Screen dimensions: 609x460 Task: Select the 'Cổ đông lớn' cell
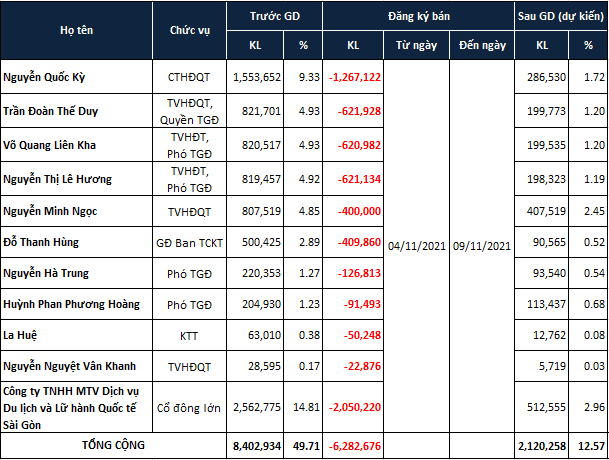click(x=190, y=407)
